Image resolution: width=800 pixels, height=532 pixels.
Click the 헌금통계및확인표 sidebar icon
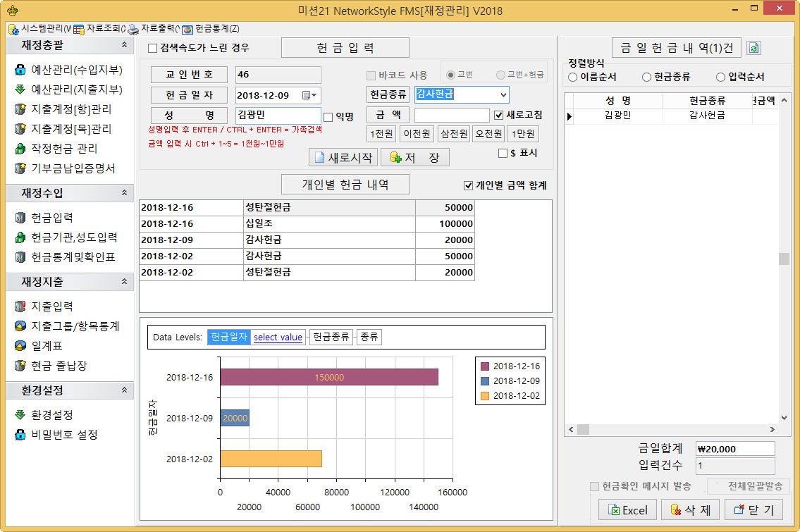tap(20, 257)
